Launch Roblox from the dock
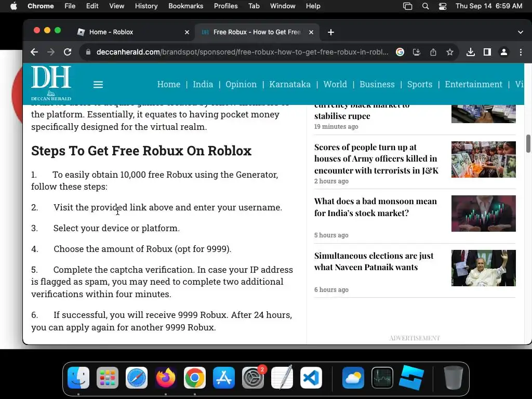The height and width of the screenshot is (399, 532). pos(411,378)
